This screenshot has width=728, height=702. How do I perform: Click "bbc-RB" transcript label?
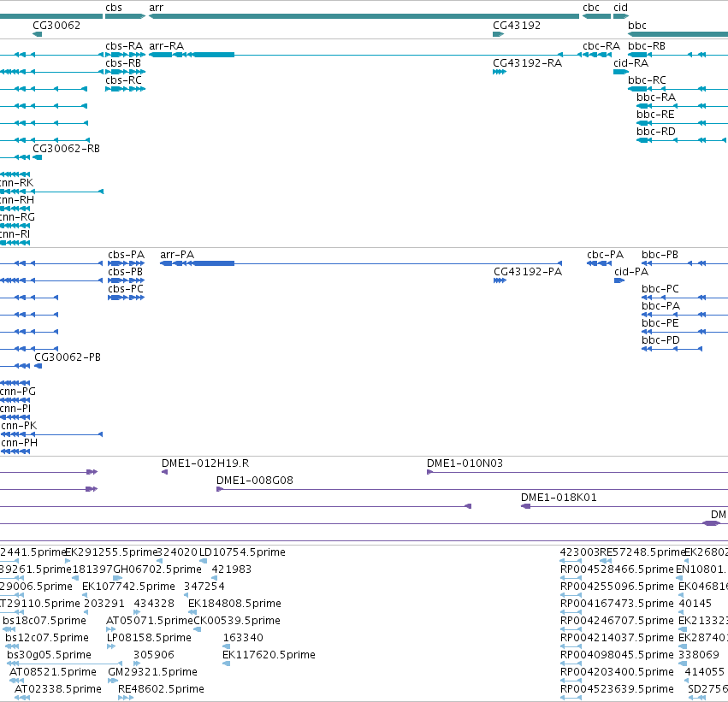pos(647,46)
